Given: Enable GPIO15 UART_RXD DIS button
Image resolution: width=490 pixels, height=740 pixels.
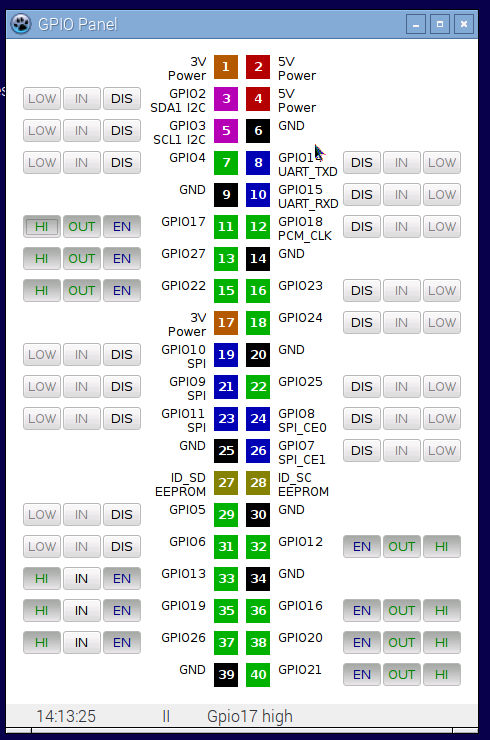Looking at the screenshot, I should coord(362,194).
